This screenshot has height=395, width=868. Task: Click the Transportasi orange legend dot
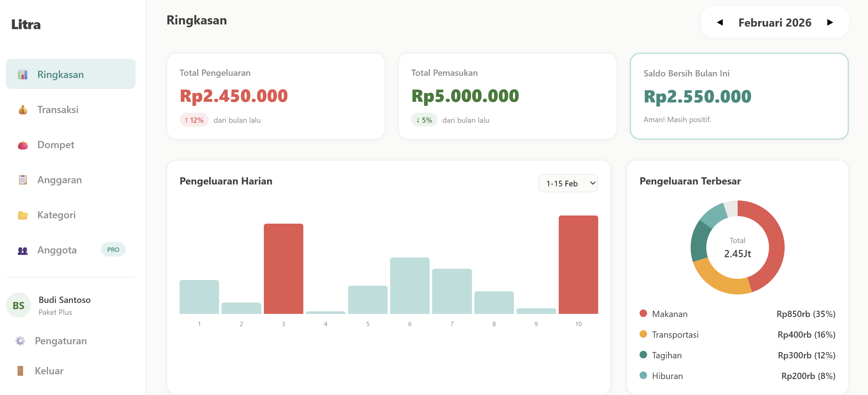click(x=643, y=334)
